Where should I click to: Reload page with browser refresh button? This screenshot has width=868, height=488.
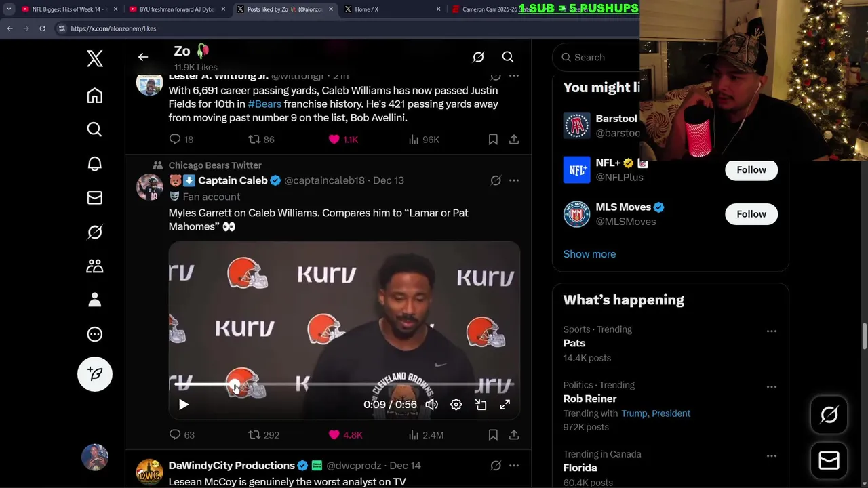tap(42, 28)
